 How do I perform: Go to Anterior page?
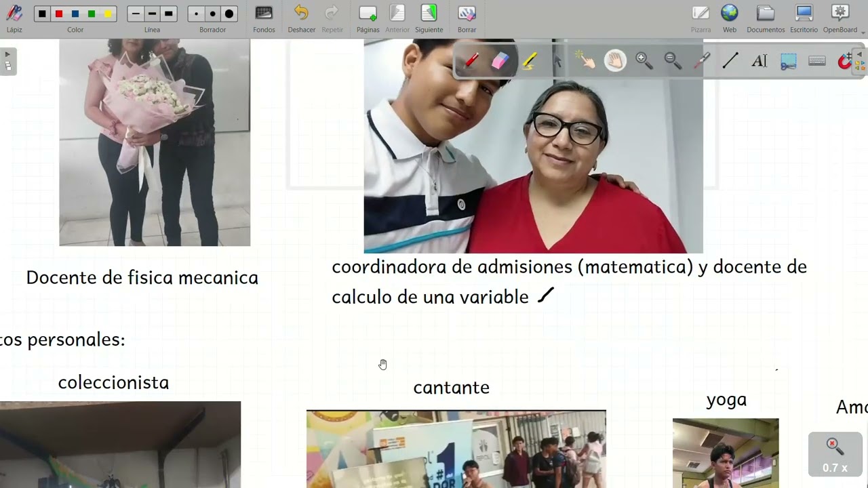point(397,18)
